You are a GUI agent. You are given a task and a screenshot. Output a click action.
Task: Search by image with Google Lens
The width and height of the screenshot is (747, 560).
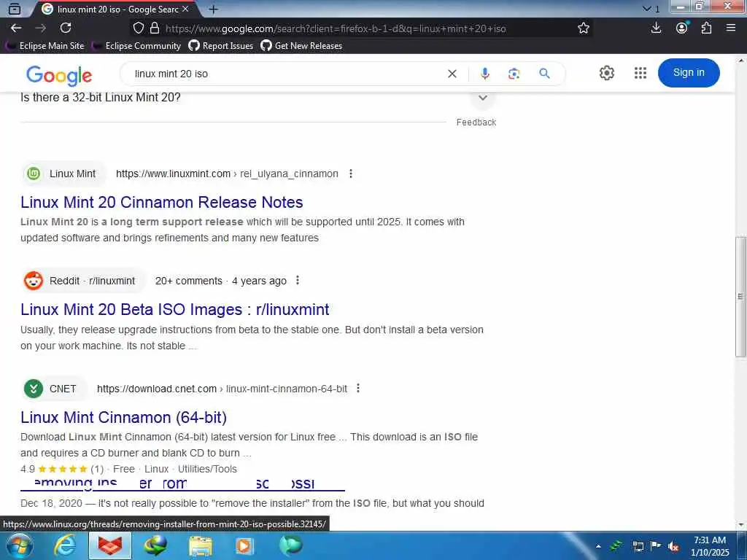coord(514,74)
